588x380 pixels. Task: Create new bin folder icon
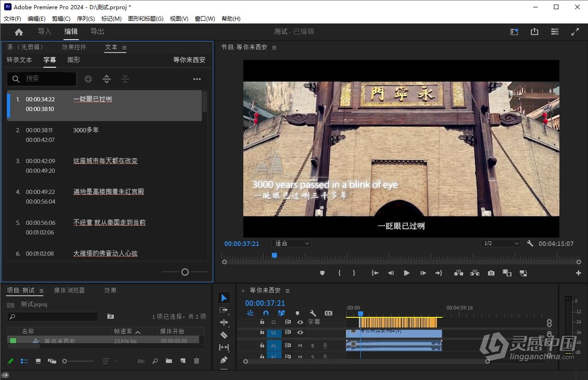pyautogui.click(x=169, y=361)
